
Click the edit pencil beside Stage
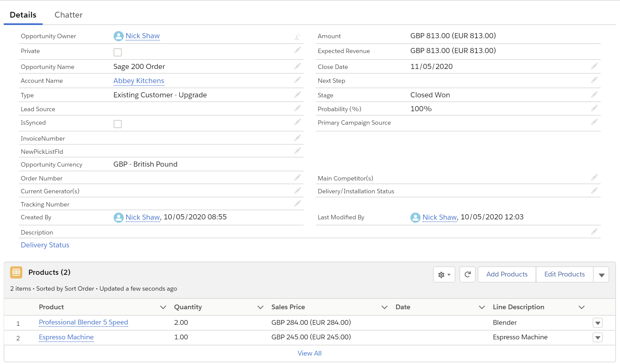(594, 95)
